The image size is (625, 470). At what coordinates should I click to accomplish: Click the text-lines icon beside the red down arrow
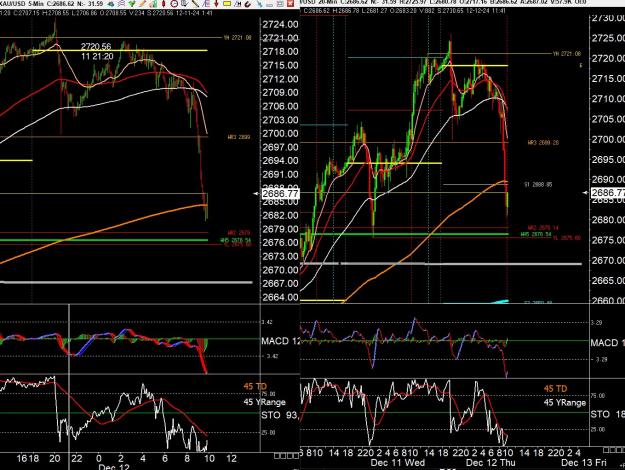(x=206, y=4)
